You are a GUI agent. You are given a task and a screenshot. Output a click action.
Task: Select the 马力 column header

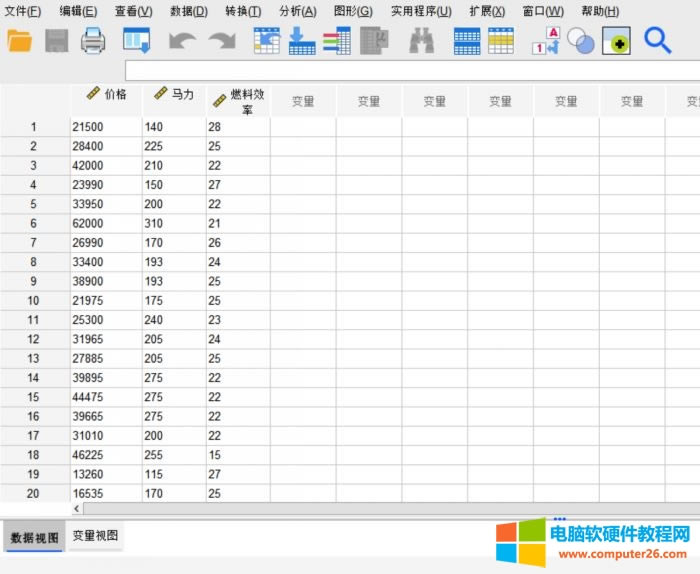pyautogui.click(x=174, y=101)
